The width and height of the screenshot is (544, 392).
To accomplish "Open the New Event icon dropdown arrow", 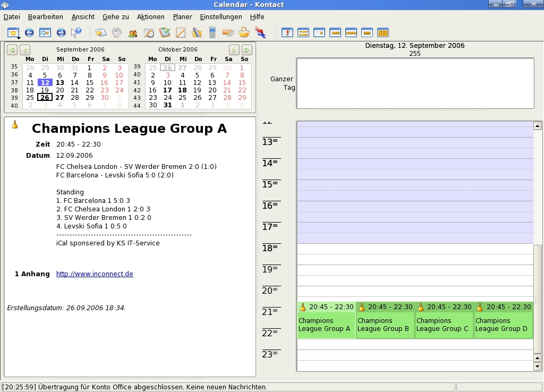I will 19,38.
